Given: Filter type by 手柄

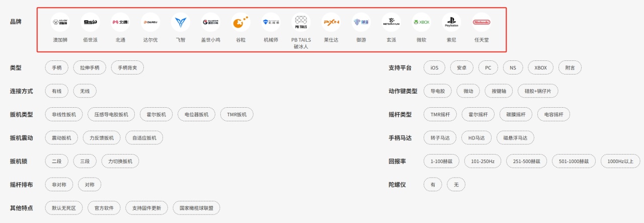Looking at the screenshot, I should point(56,67).
